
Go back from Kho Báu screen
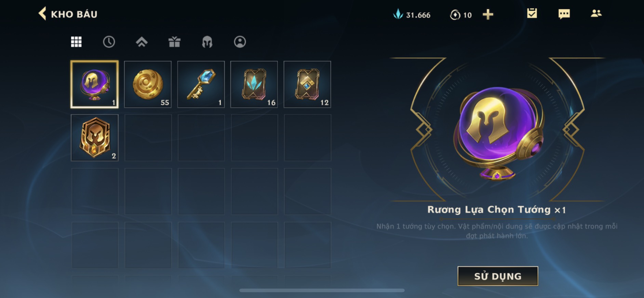click(x=42, y=14)
